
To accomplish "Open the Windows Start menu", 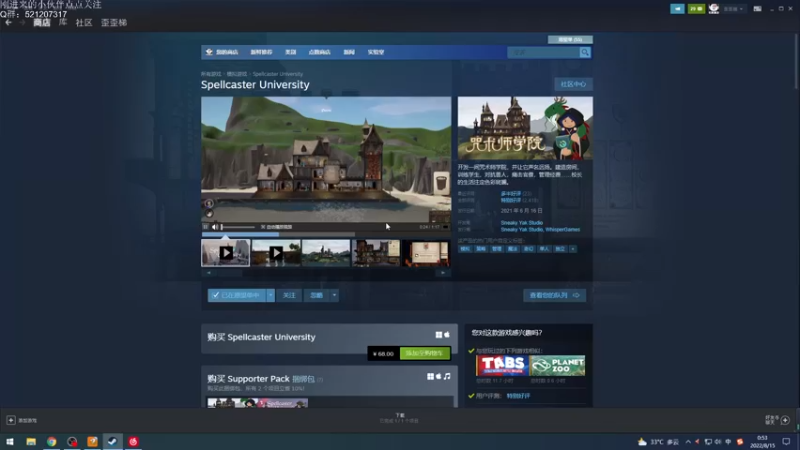I will point(10,441).
